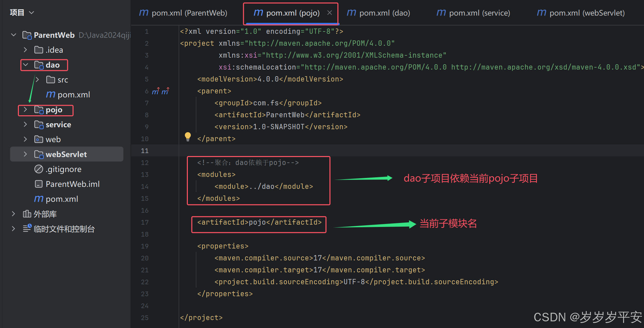Screen dimensions: 644x328
Task: Expand the src folder under dao
Action: (37, 80)
